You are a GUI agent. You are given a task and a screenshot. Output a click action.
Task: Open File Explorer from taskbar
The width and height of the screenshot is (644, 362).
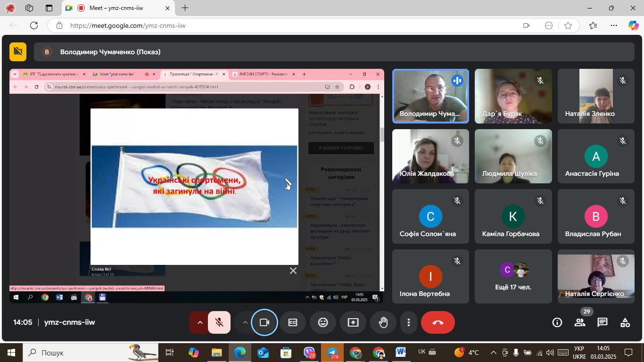tap(216, 353)
